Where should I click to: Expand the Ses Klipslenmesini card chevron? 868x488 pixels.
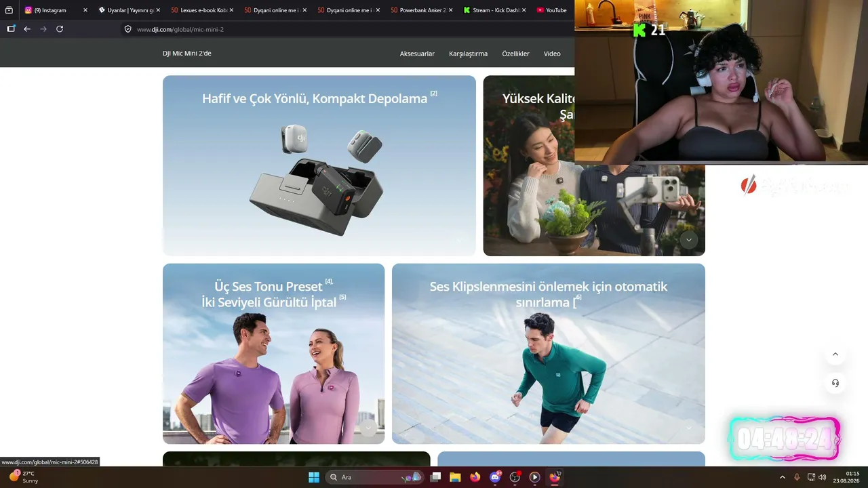688,428
